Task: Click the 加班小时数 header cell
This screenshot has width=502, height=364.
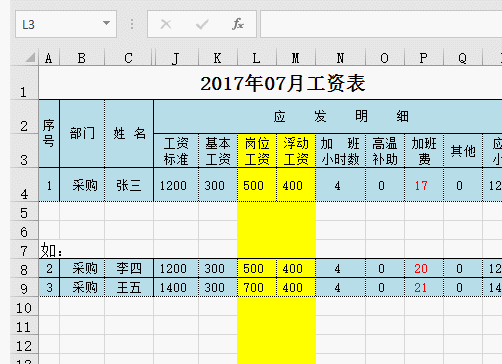Action: (x=340, y=151)
